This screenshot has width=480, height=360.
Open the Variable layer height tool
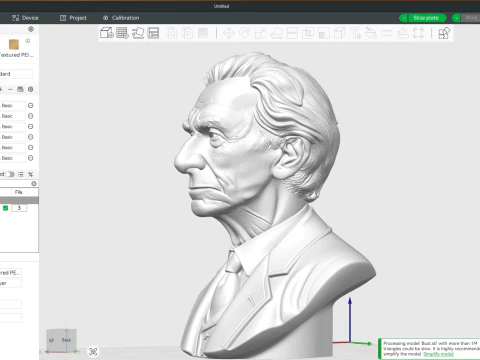click(x=203, y=33)
